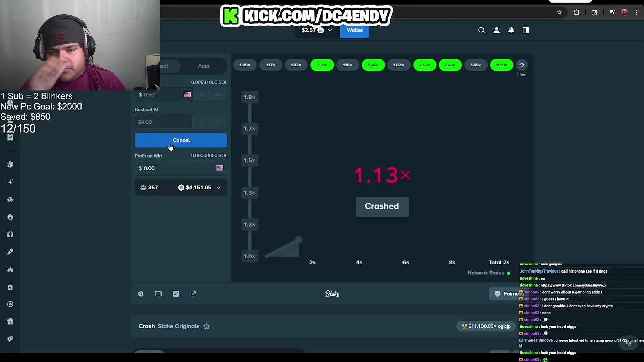The image size is (644, 362).
Task: Click the 367 players count
Action: coord(149,188)
